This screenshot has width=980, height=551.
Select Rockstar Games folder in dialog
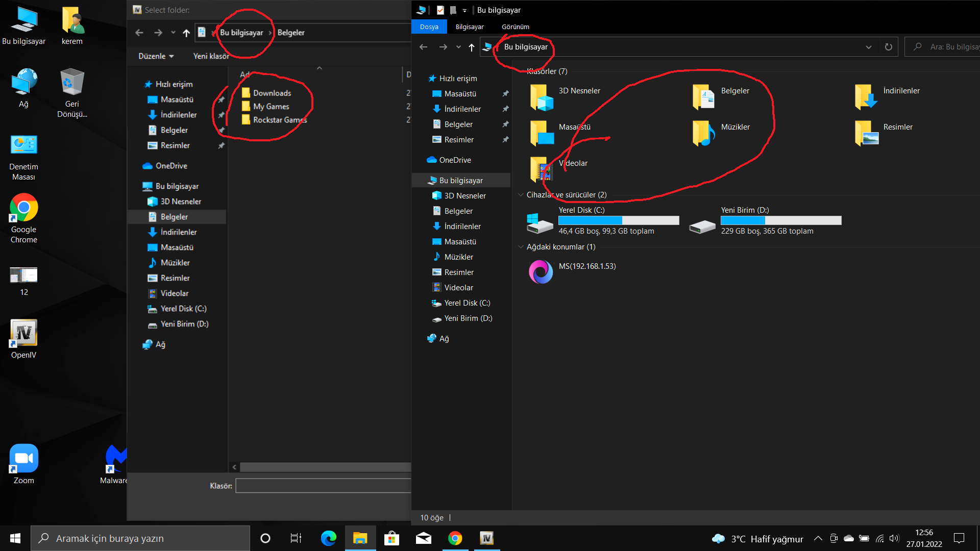(x=279, y=120)
